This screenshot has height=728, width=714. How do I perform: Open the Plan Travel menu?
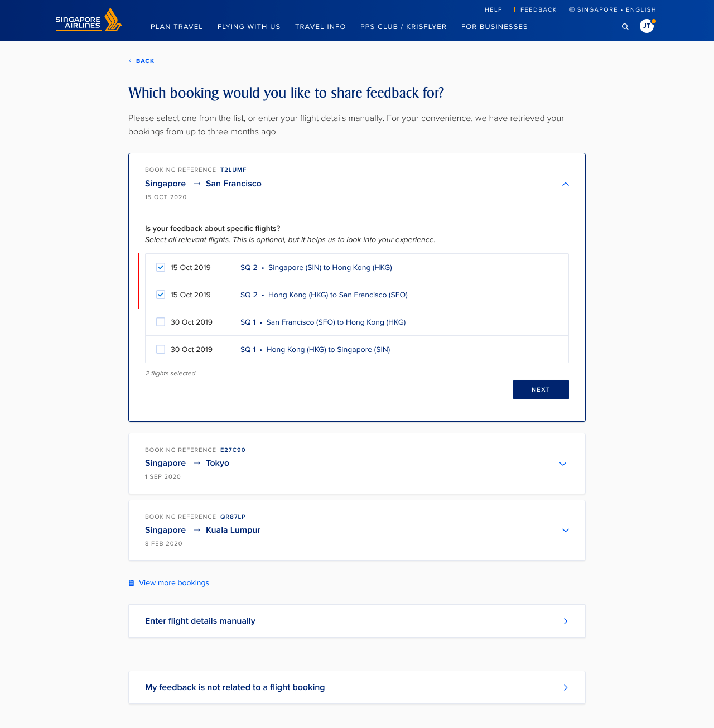pyautogui.click(x=177, y=27)
